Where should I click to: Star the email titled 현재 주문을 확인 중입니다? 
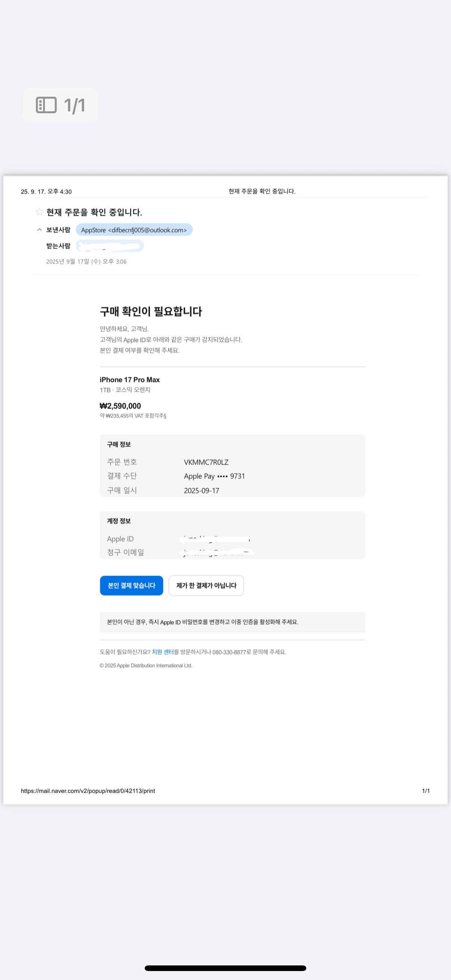39,212
